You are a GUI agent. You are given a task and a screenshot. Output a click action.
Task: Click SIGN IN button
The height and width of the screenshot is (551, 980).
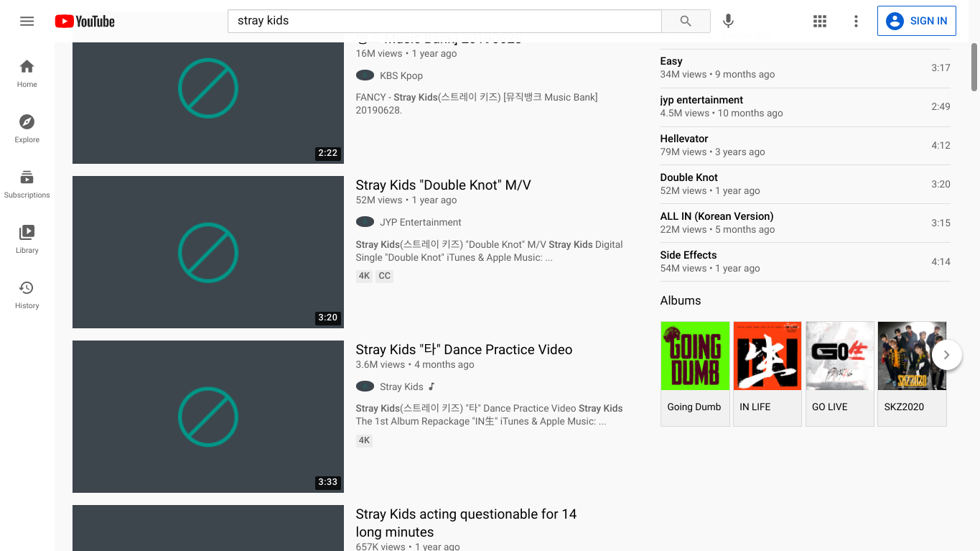[917, 21]
